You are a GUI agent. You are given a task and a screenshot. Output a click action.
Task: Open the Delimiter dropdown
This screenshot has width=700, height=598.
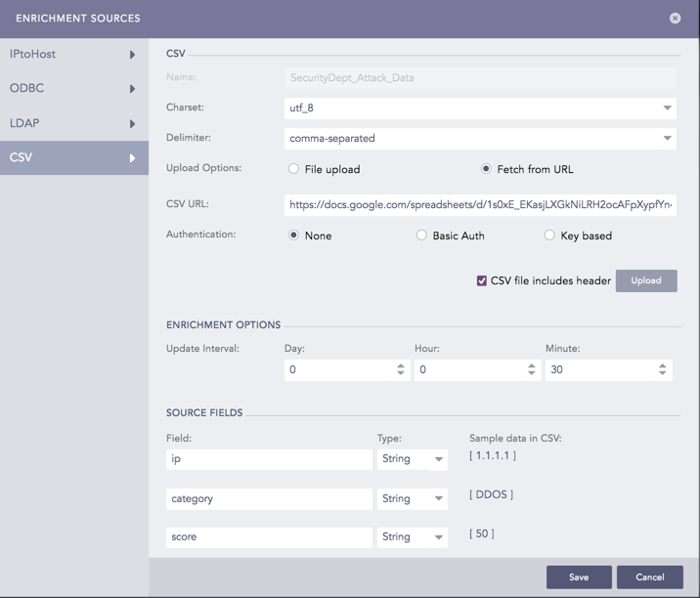point(480,139)
